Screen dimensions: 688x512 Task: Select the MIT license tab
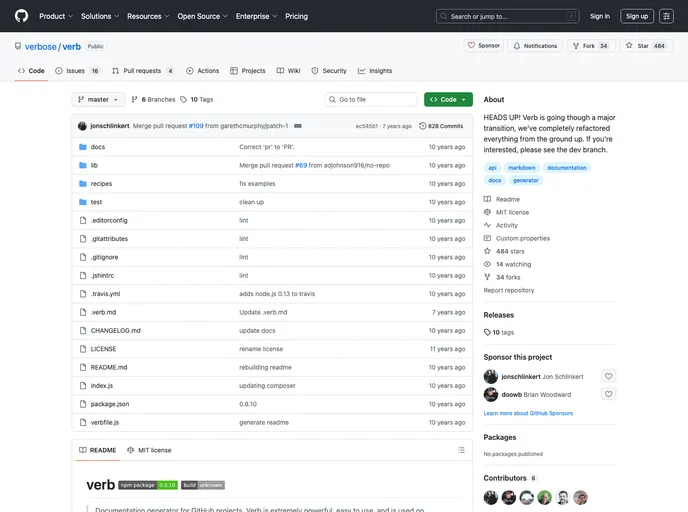149,450
